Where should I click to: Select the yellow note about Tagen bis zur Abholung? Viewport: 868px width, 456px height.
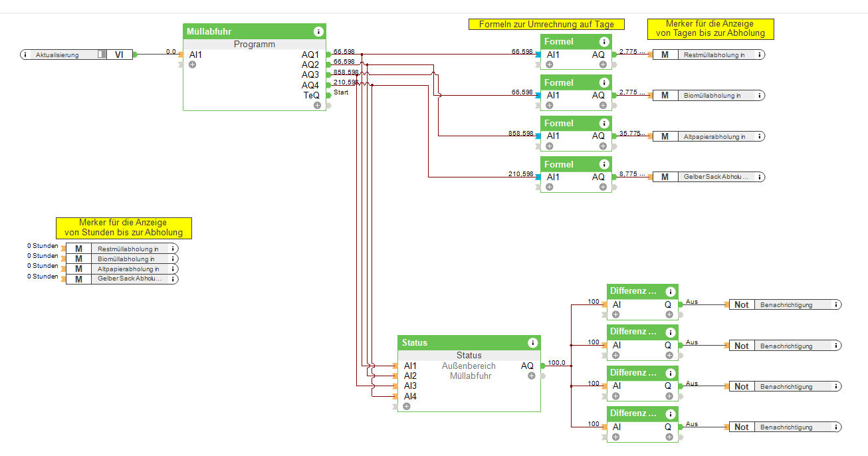[x=710, y=29]
